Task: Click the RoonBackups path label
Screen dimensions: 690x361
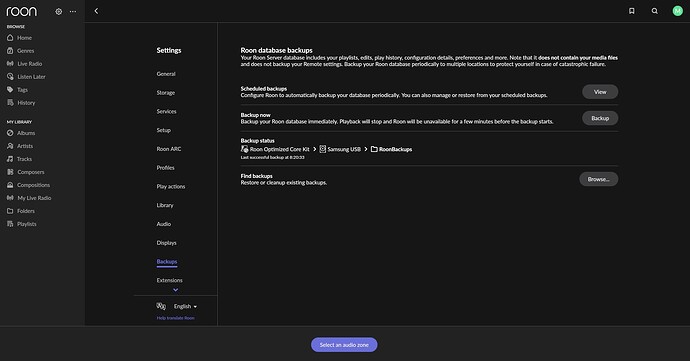Action: pyautogui.click(x=396, y=149)
